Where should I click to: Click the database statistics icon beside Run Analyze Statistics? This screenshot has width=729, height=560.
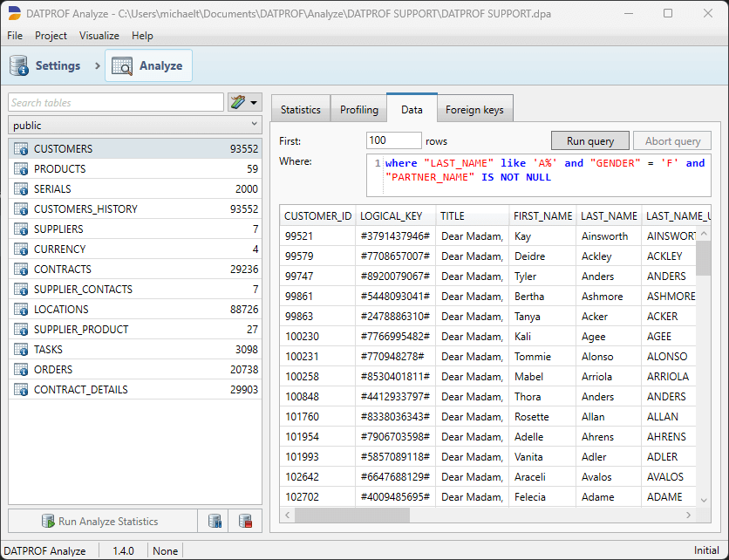click(215, 521)
